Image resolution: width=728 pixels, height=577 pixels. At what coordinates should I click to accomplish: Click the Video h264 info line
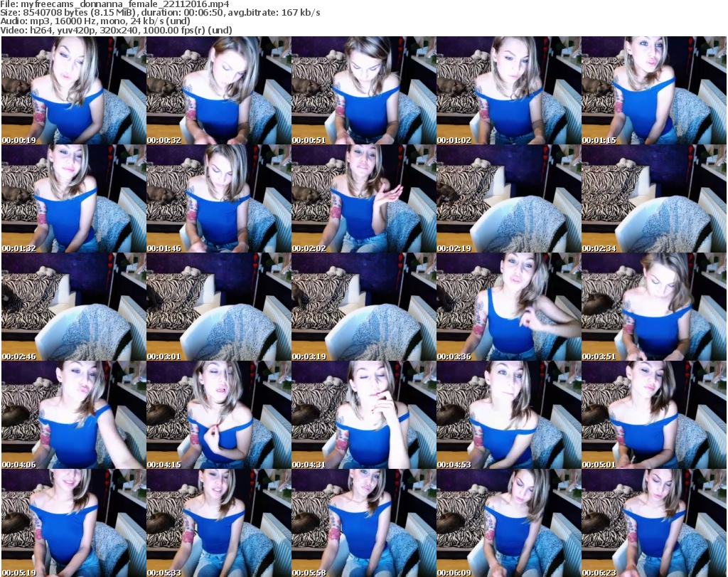pyautogui.click(x=116, y=30)
